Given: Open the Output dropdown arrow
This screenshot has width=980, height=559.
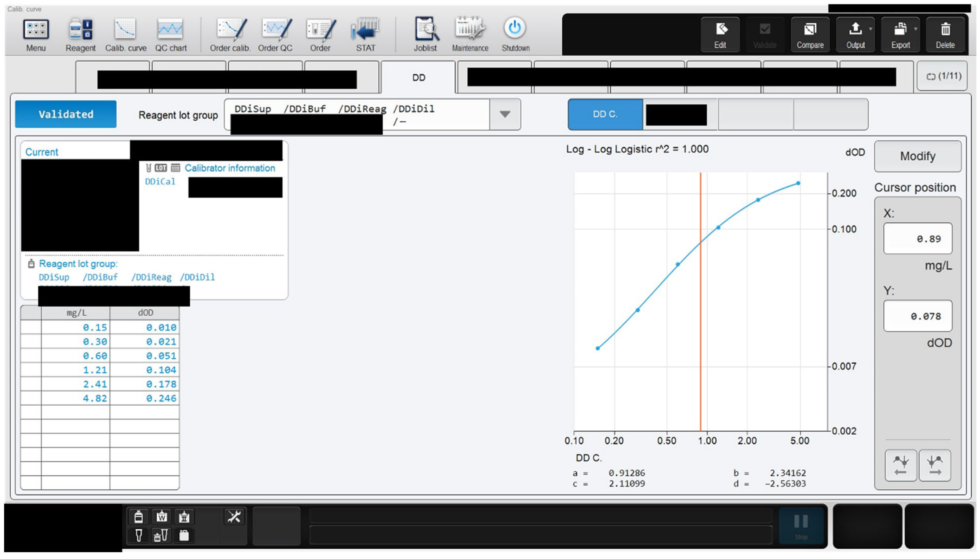Looking at the screenshot, I should click(871, 29).
